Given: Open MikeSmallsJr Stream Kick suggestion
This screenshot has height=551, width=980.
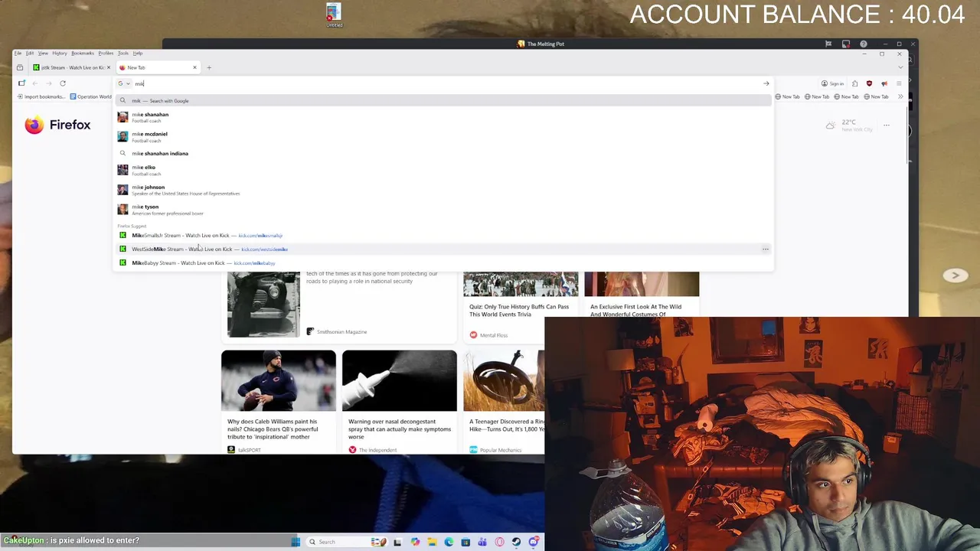Looking at the screenshot, I should (x=444, y=236).
